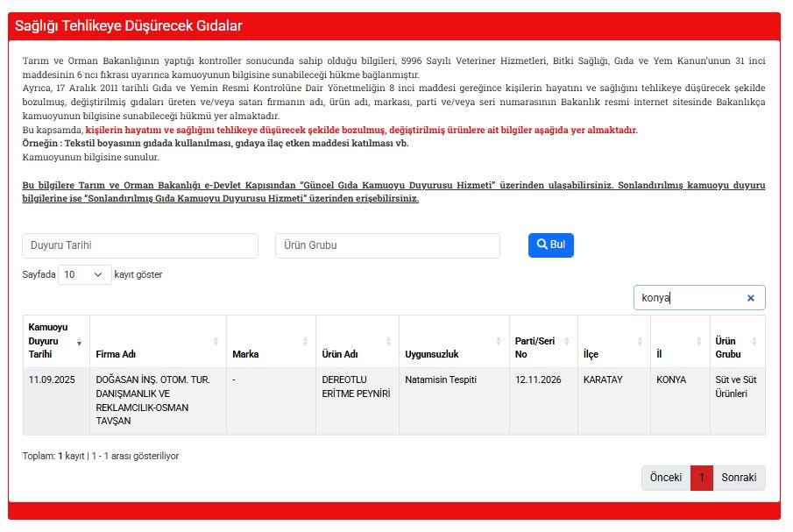Sort table by Uygunsuzluk column
Image resolution: width=793 pixels, height=532 pixels.
pyautogui.click(x=454, y=354)
